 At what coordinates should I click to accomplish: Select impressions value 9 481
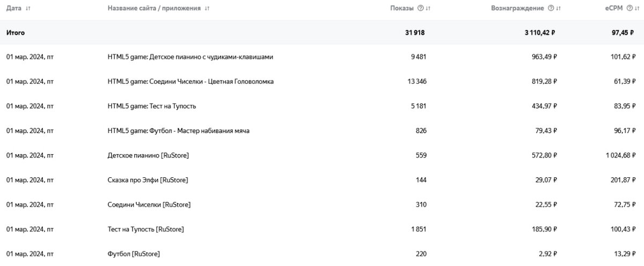coord(418,56)
